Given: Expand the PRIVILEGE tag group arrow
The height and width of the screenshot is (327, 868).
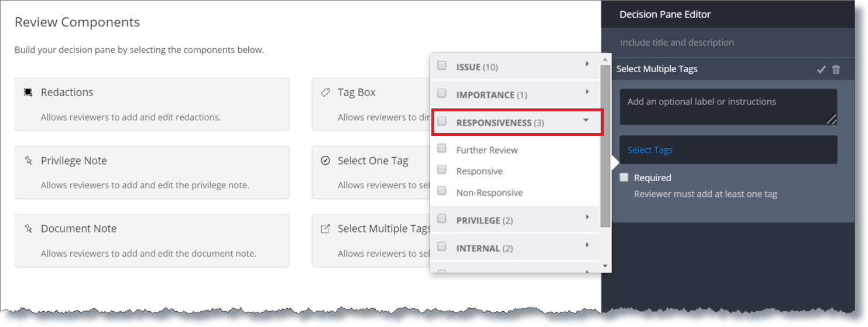Looking at the screenshot, I should (586, 217).
